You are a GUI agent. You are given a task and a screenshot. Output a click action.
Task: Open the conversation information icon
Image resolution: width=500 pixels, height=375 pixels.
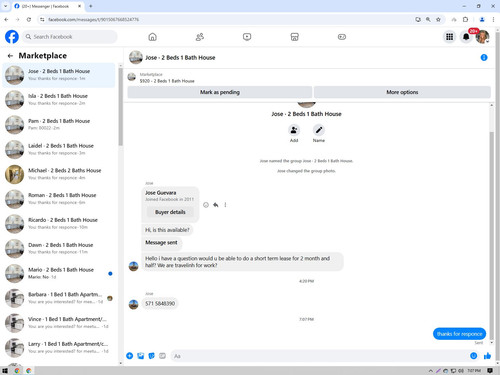pyautogui.click(x=484, y=58)
